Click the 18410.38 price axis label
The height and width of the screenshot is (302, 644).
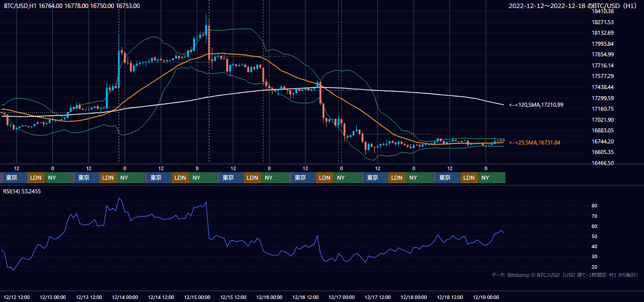pyautogui.click(x=603, y=11)
